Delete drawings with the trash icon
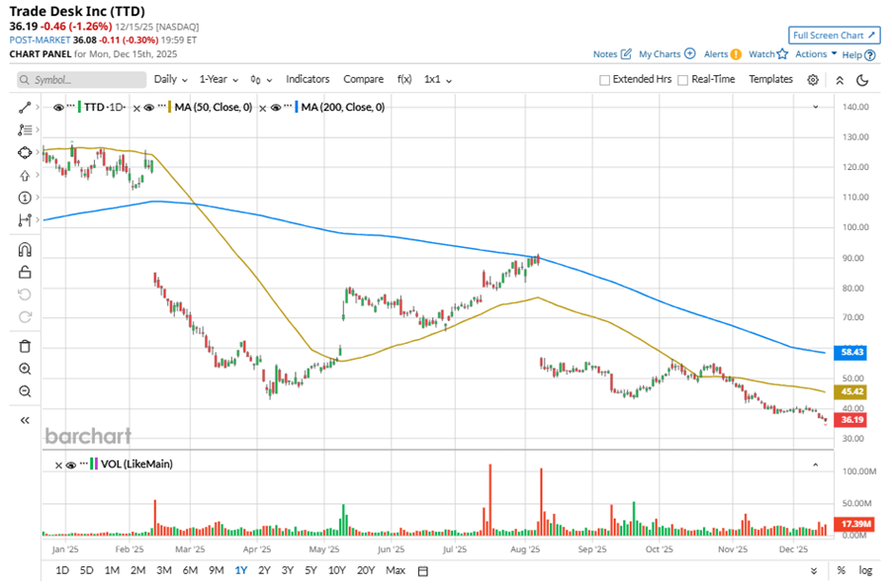The width and height of the screenshot is (892, 588). point(25,346)
